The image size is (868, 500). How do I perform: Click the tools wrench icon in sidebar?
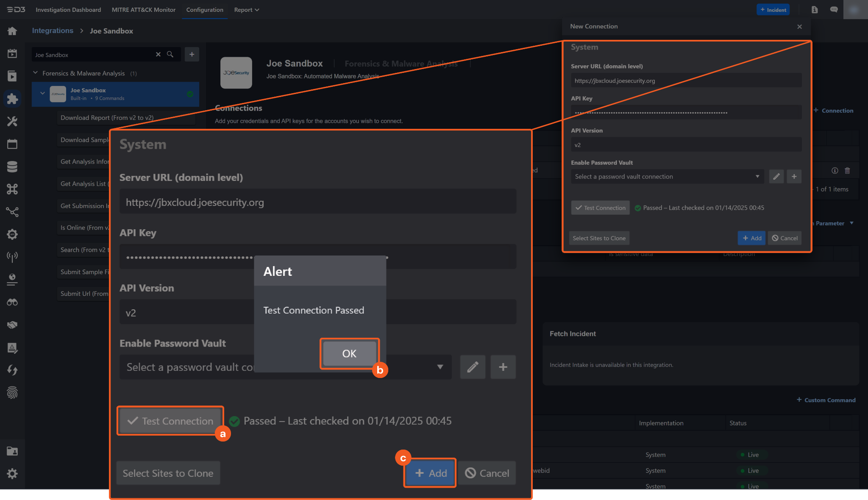tap(12, 122)
